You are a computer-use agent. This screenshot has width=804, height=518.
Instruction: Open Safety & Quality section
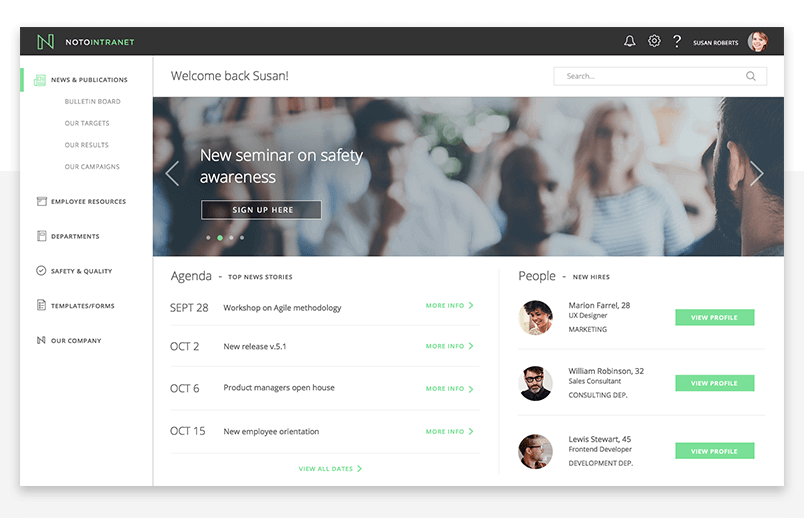[82, 271]
